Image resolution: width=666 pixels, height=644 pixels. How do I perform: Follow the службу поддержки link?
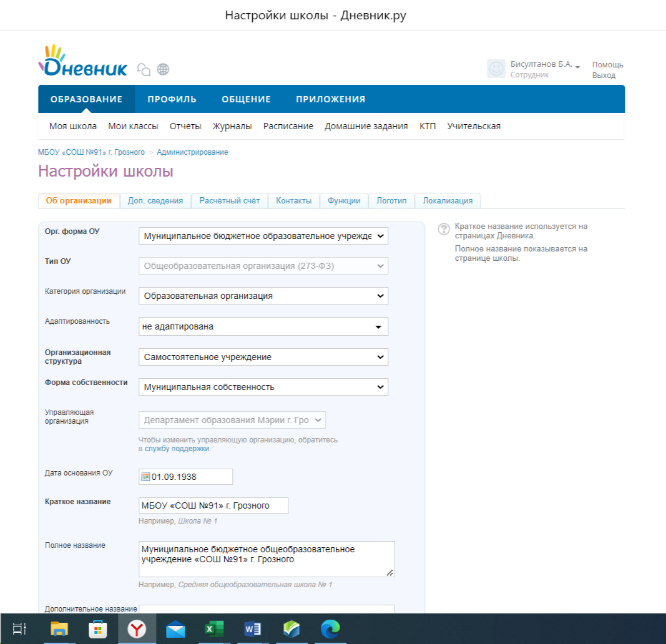[177, 449]
